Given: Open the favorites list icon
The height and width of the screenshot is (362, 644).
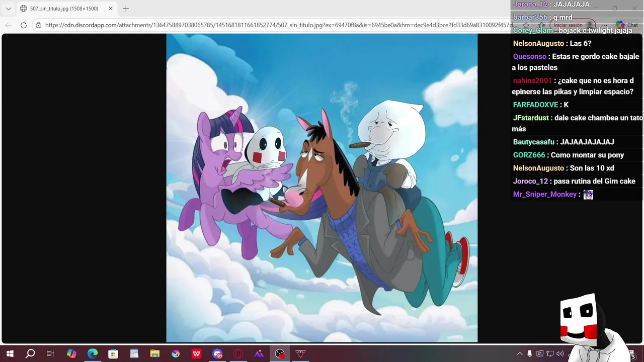Looking at the screenshot, I should 541,25.
